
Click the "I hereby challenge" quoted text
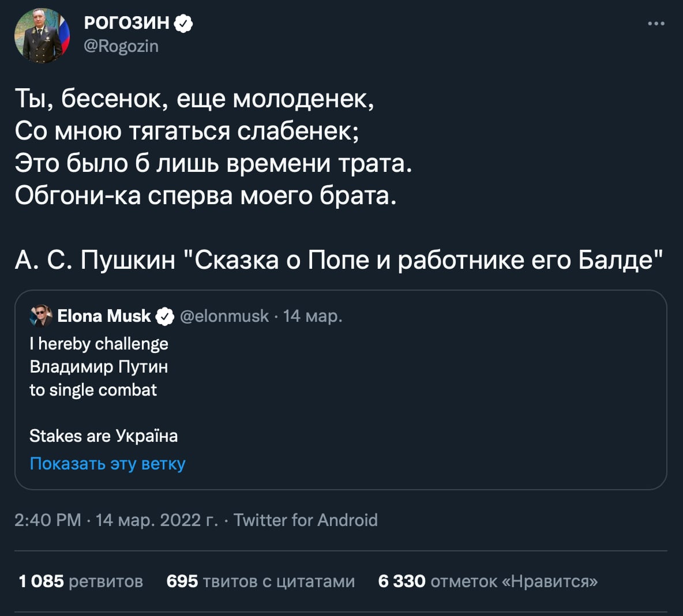[x=99, y=344]
